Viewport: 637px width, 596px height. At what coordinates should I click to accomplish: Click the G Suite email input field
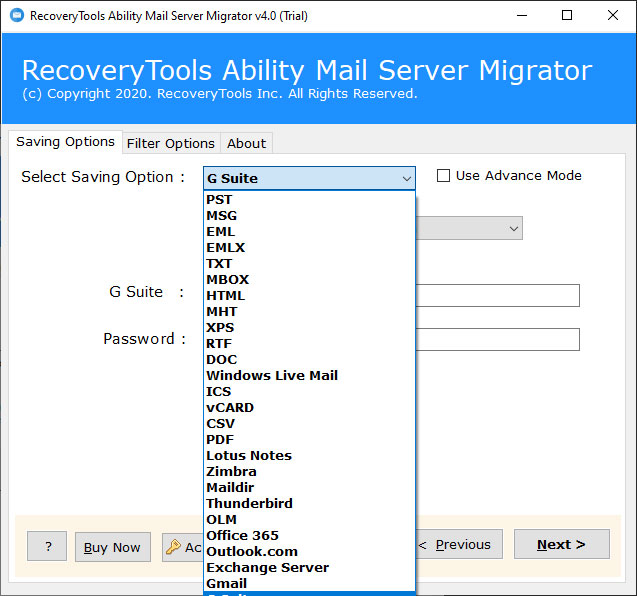point(497,295)
